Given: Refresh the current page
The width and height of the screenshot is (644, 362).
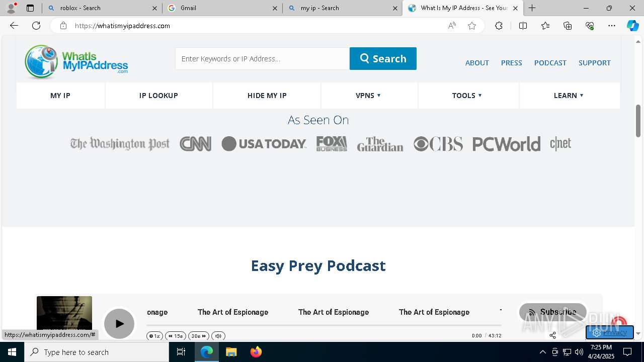Looking at the screenshot, I should pyautogui.click(x=36, y=26).
